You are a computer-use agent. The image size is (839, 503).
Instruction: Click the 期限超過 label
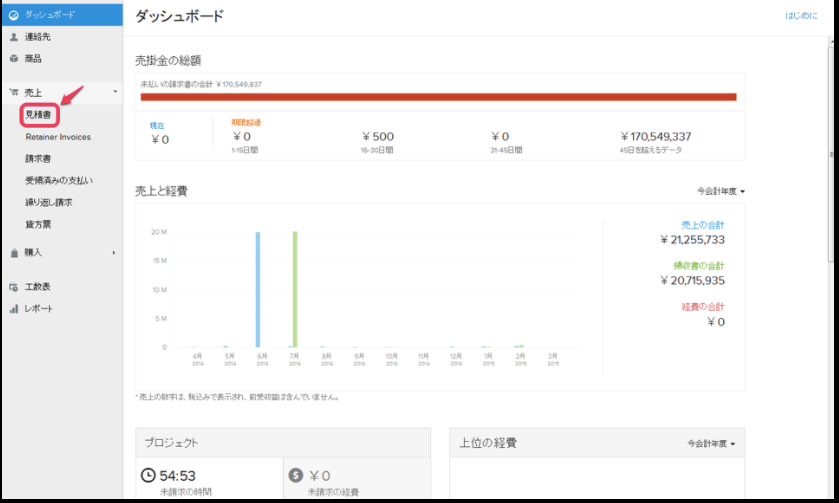[x=246, y=123]
